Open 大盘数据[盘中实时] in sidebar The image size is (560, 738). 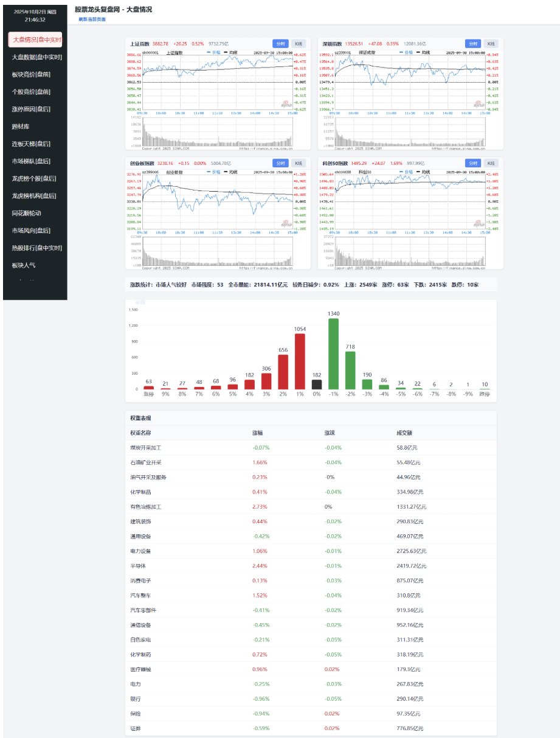click(36, 57)
